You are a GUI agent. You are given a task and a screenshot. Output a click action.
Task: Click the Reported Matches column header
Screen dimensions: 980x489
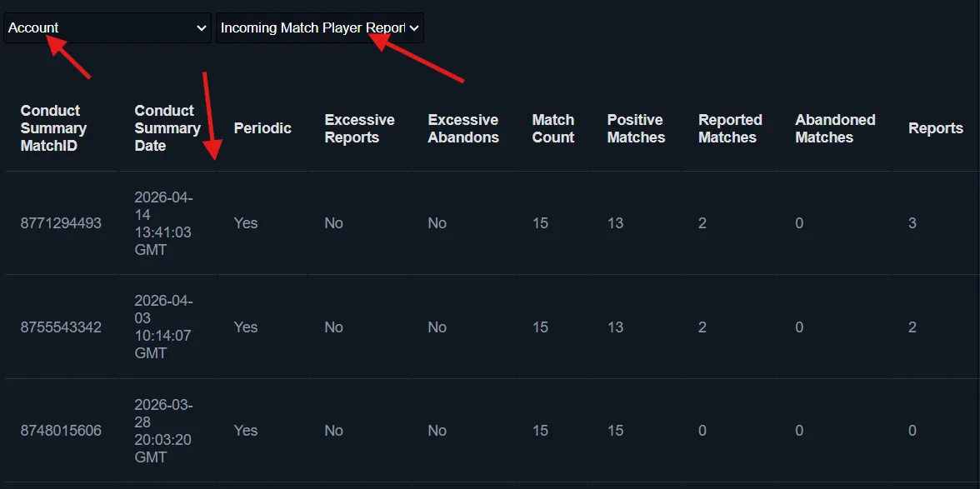(x=730, y=128)
